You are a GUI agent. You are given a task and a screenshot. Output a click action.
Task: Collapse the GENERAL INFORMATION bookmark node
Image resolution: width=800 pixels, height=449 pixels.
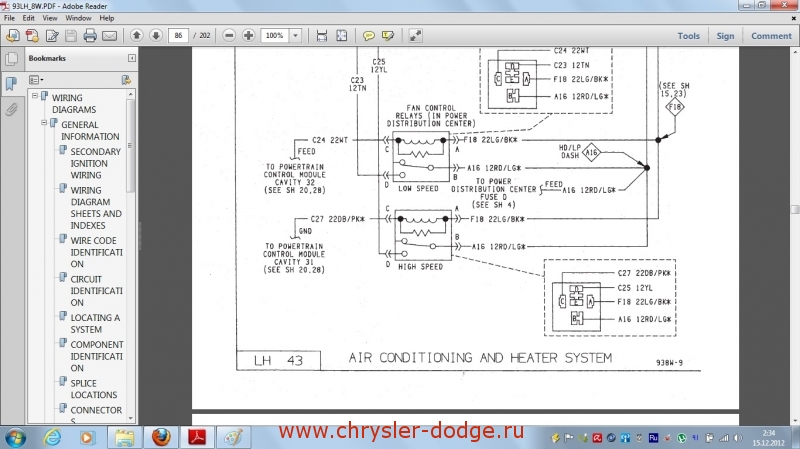coord(44,122)
